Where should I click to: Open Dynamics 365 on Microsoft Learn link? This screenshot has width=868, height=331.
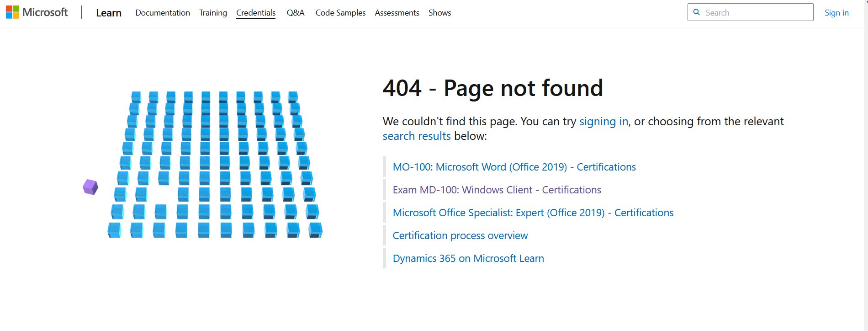point(468,258)
